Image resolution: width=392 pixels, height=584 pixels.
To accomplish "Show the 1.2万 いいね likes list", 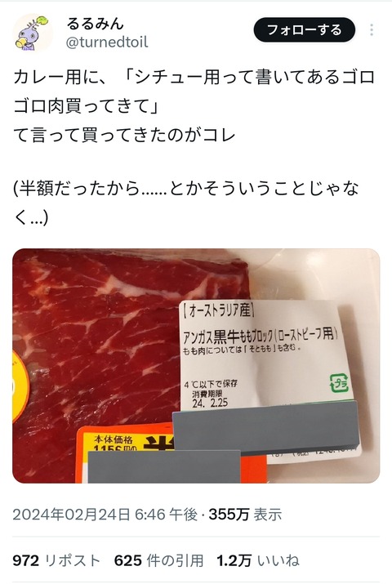I will pyautogui.click(x=258, y=560).
